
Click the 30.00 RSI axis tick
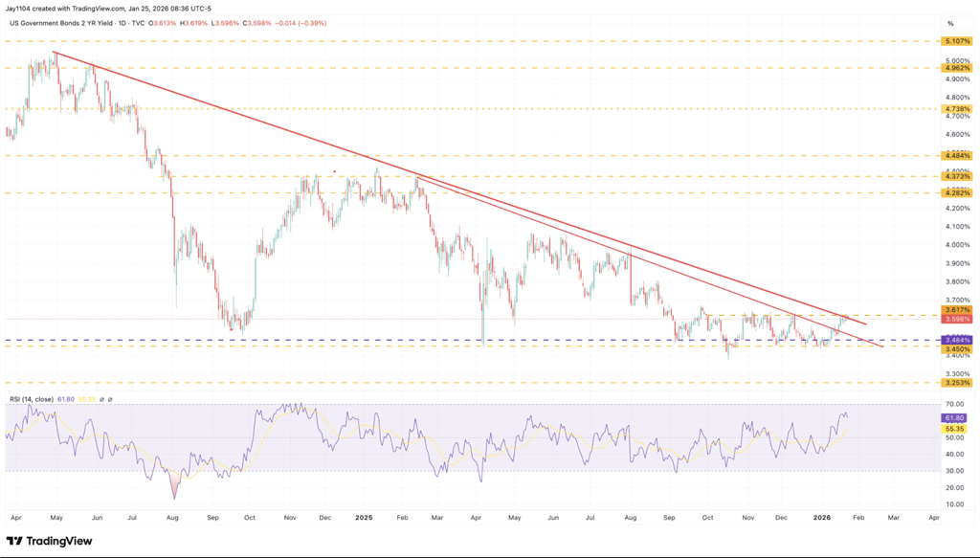955,471
